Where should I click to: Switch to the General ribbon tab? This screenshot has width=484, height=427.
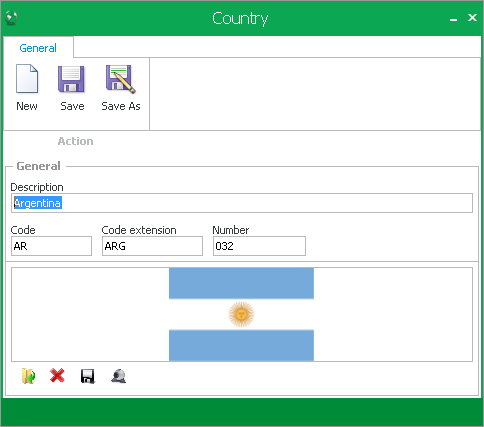click(38, 48)
